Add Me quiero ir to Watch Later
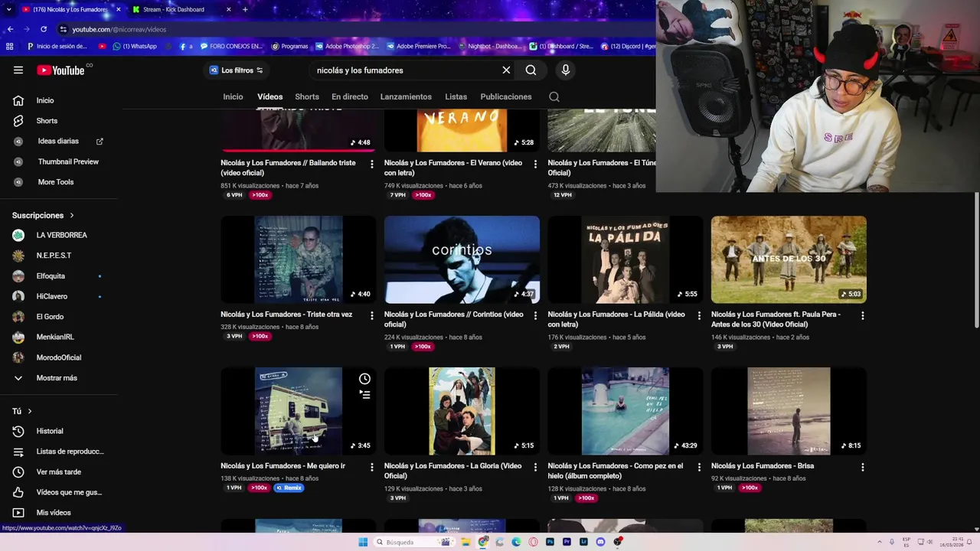The height and width of the screenshot is (551, 980). 364,379
